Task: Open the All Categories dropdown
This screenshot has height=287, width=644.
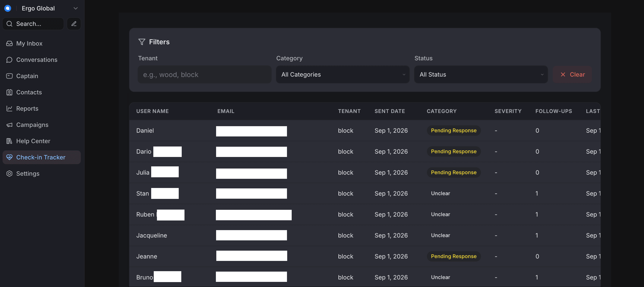Action: 342,74
